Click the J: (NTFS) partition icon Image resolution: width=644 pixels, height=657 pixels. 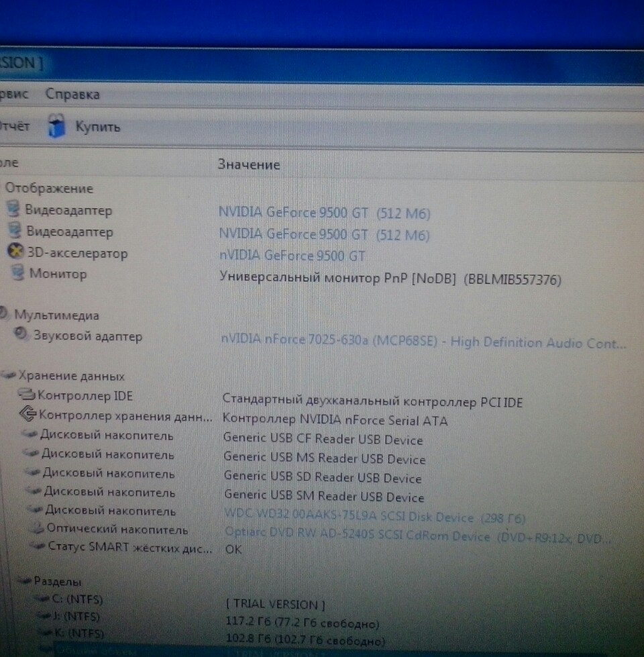(44, 615)
